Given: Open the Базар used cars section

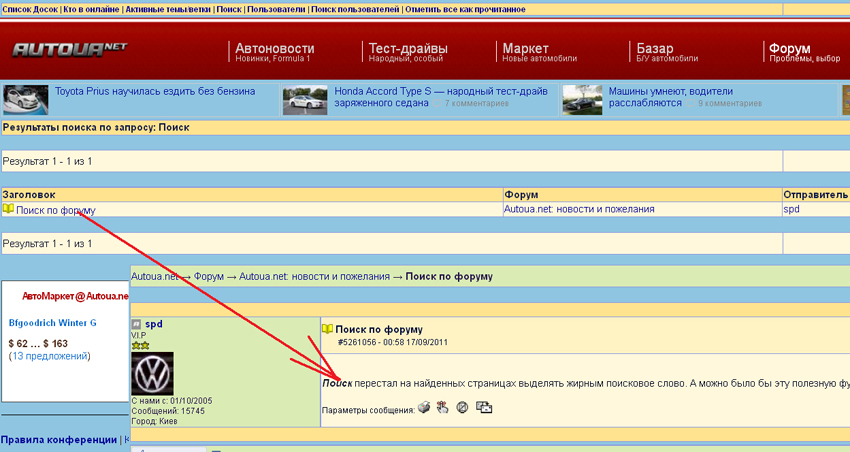Looking at the screenshot, I should (x=654, y=49).
